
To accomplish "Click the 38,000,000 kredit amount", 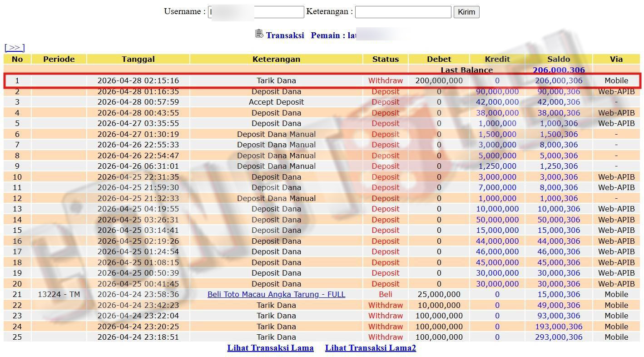I will click(497, 113).
